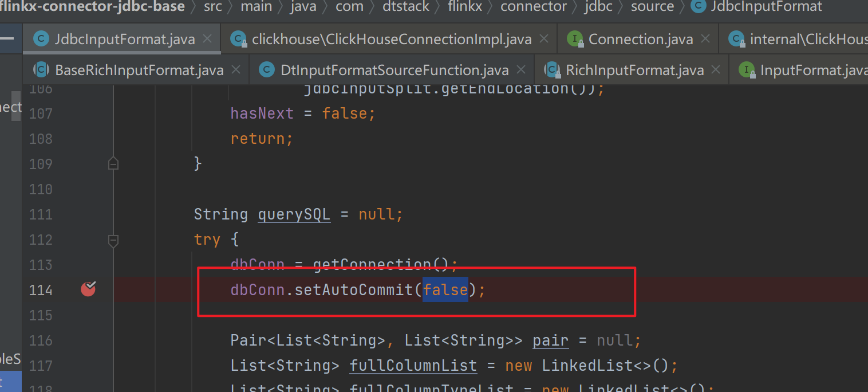Viewport: 868px width, 392px height.
Task: Close the JdbcInputFormat.java tab with its X
Action: (x=207, y=38)
